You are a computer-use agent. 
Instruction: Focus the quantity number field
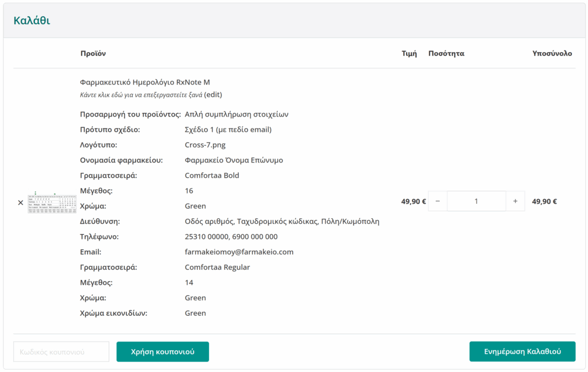pos(476,201)
